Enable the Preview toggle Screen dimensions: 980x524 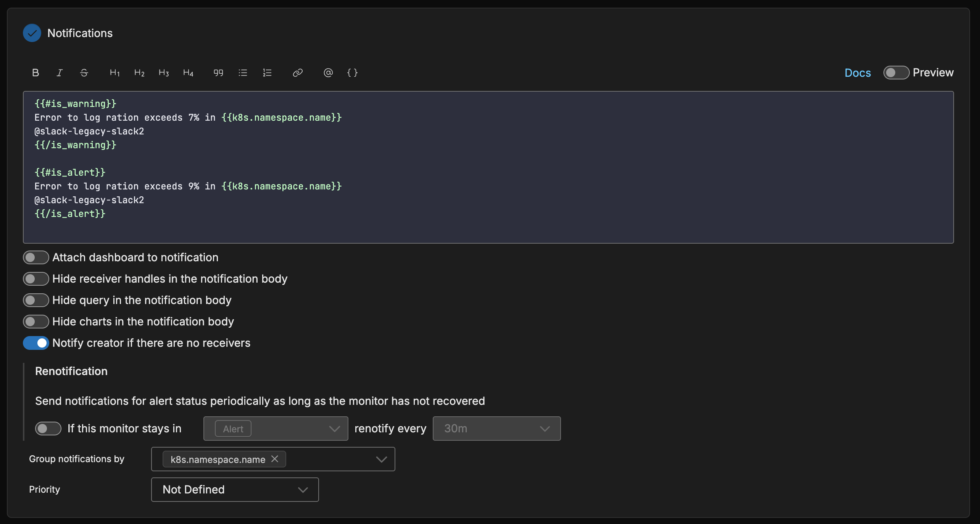point(896,73)
